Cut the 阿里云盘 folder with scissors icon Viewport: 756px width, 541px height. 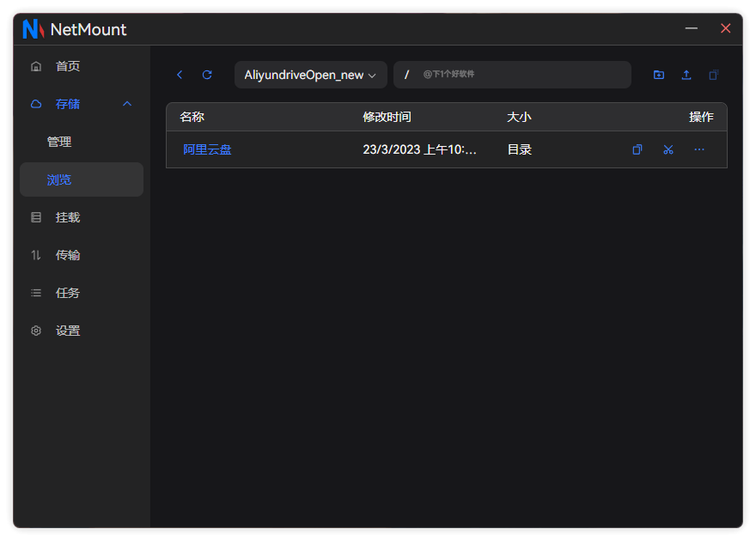pyautogui.click(x=668, y=149)
